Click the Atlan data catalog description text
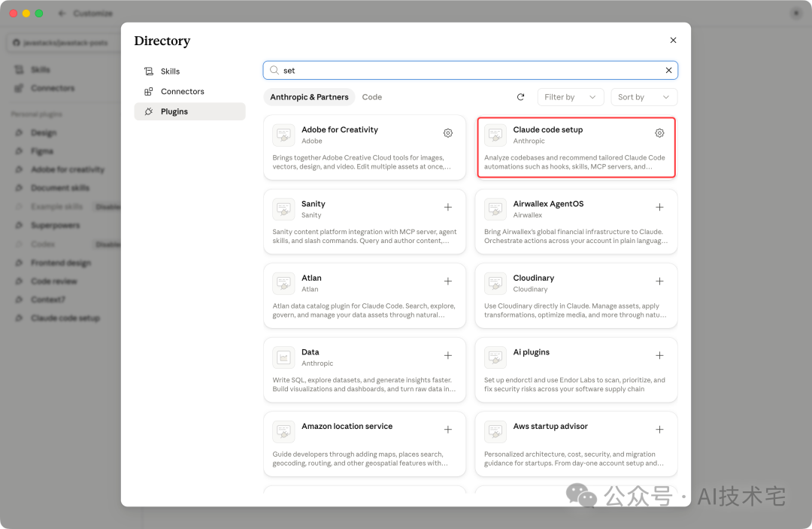812x529 pixels. coord(364,310)
